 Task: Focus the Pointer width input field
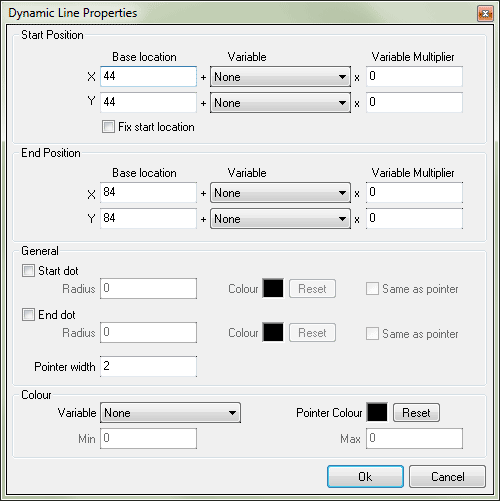pyautogui.click(x=148, y=367)
